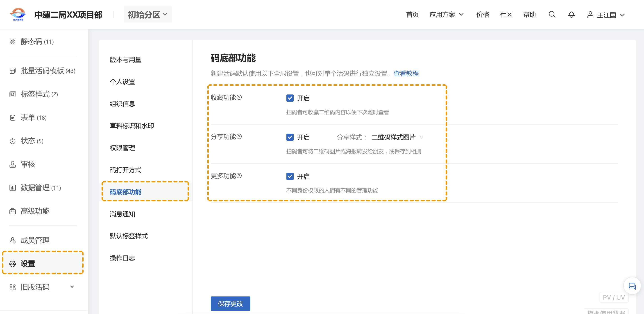Screen dimensions: 644x314
Task: Click the 审核 stamp icon
Action: [x=13, y=164]
